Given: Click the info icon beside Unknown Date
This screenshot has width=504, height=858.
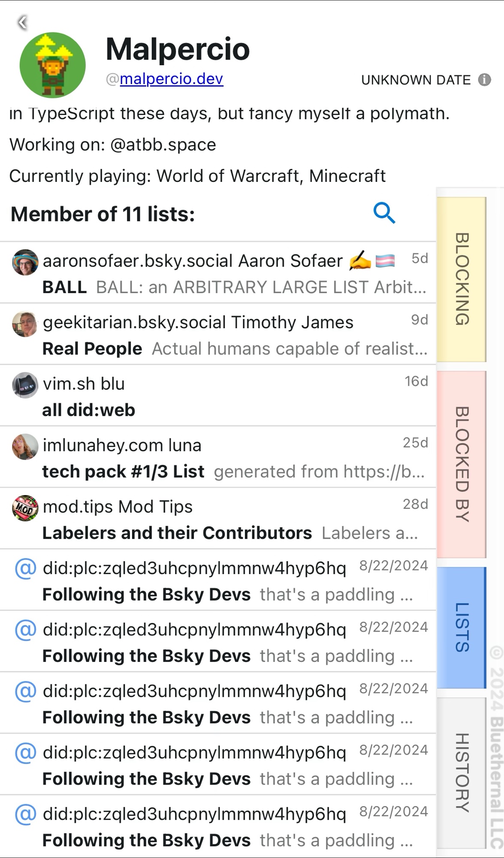Looking at the screenshot, I should 484,80.
